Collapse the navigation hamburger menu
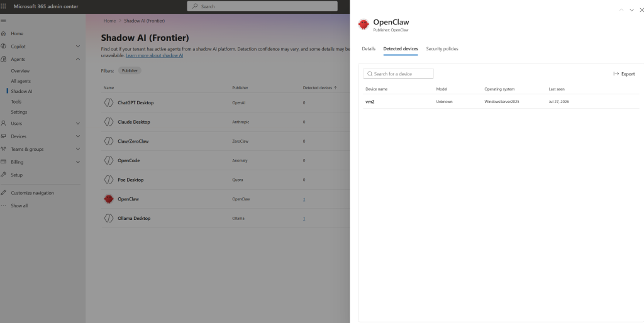The height and width of the screenshot is (323, 644). tap(3, 21)
